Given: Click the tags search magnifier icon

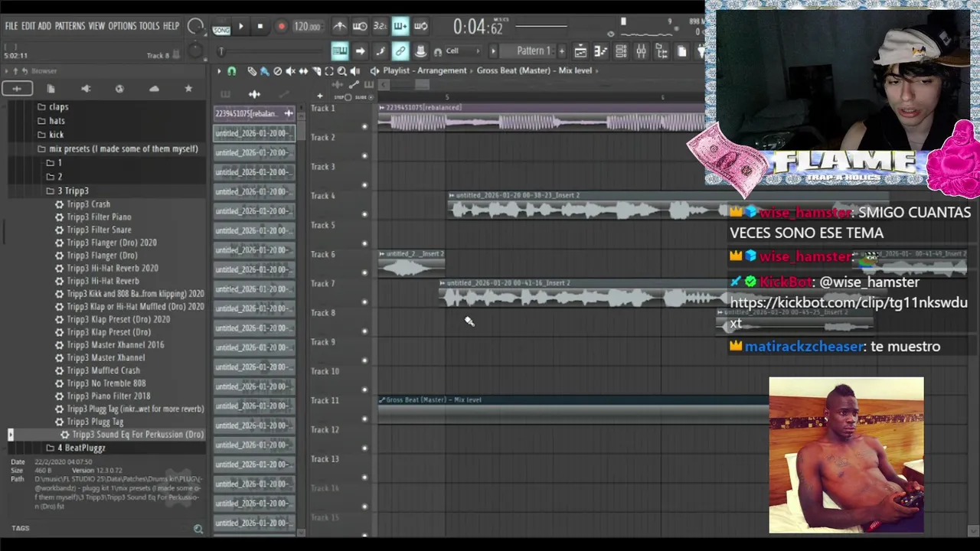Looking at the screenshot, I should pos(198,529).
